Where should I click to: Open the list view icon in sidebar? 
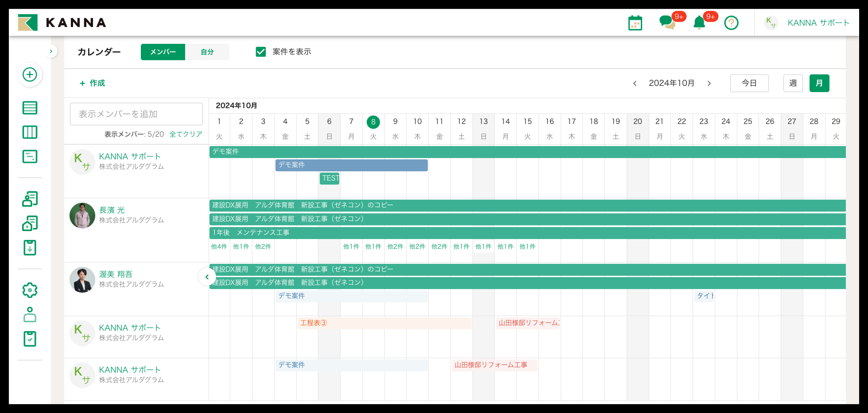point(30,108)
